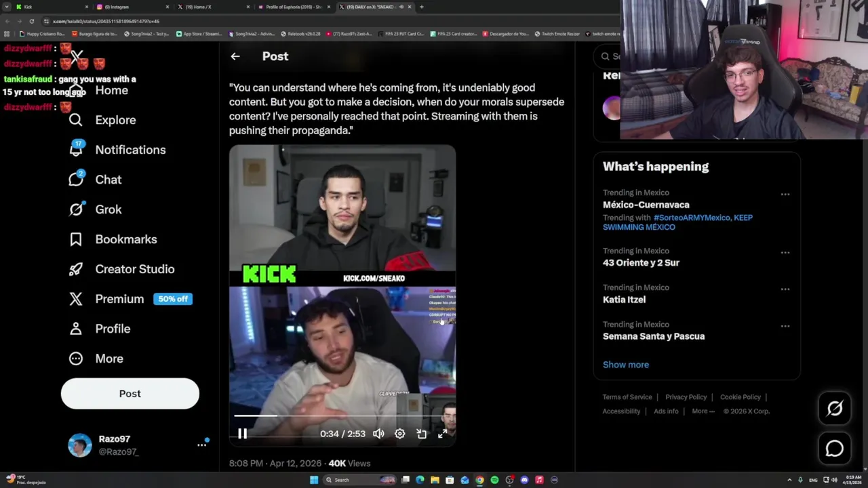Switch to Profile of Euphoria tab
868x488 pixels.
[295, 7]
